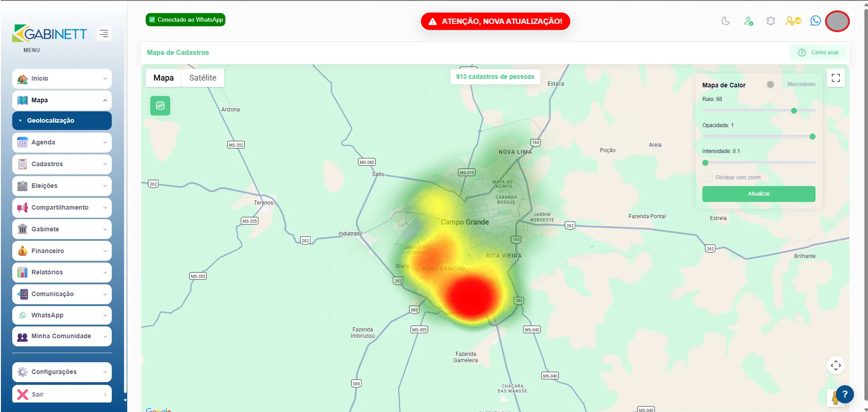The width and height of the screenshot is (868, 412).
Task: Click the Gabinett logo
Action: pyautogui.click(x=50, y=34)
